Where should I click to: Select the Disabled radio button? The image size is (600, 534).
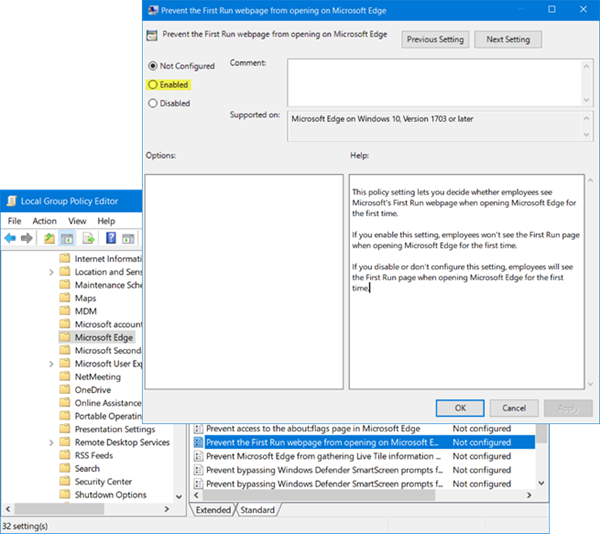tap(153, 103)
